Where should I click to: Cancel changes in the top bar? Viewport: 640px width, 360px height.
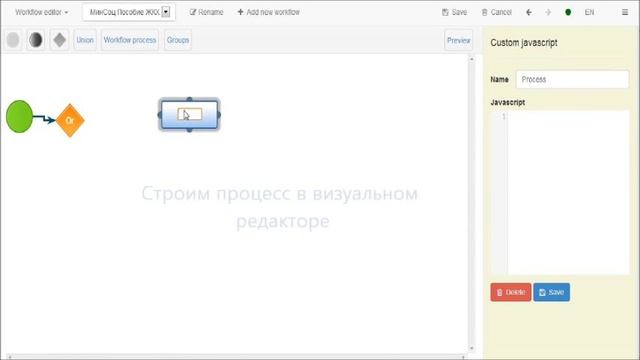coord(496,12)
